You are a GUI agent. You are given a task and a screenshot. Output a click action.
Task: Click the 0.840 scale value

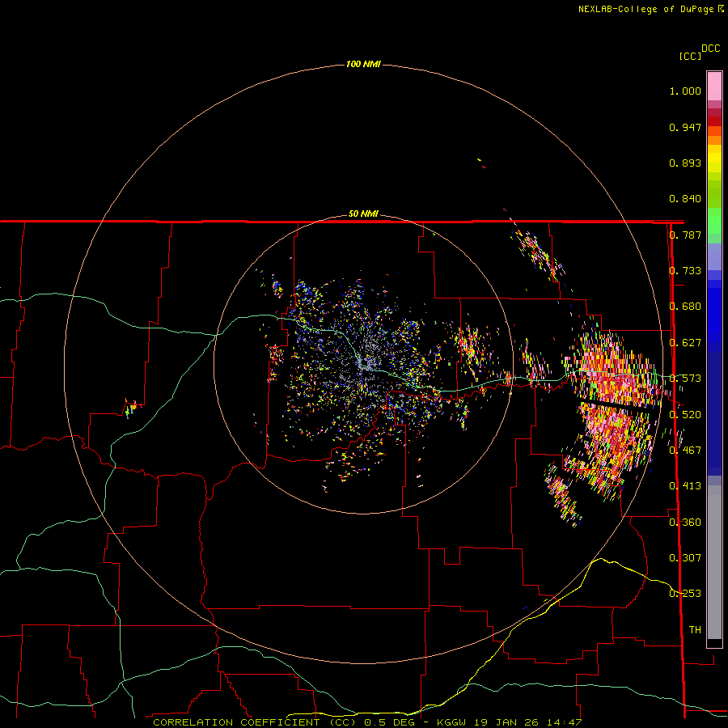(685, 199)
